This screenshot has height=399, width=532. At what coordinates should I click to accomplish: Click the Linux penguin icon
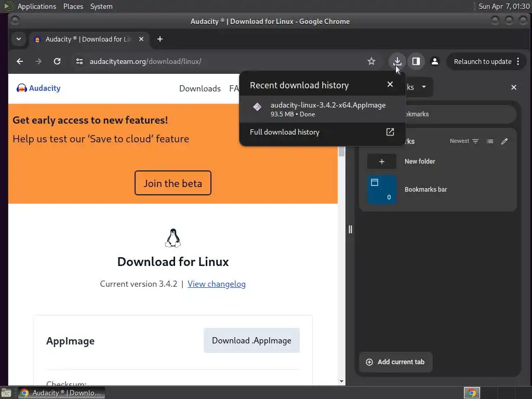pos(173,238)
